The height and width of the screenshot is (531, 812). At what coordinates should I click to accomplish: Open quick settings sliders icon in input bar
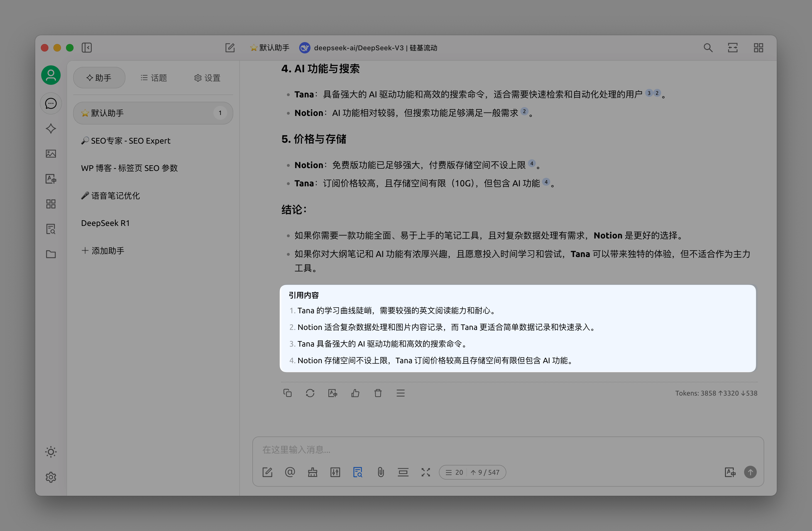(335, 472)
